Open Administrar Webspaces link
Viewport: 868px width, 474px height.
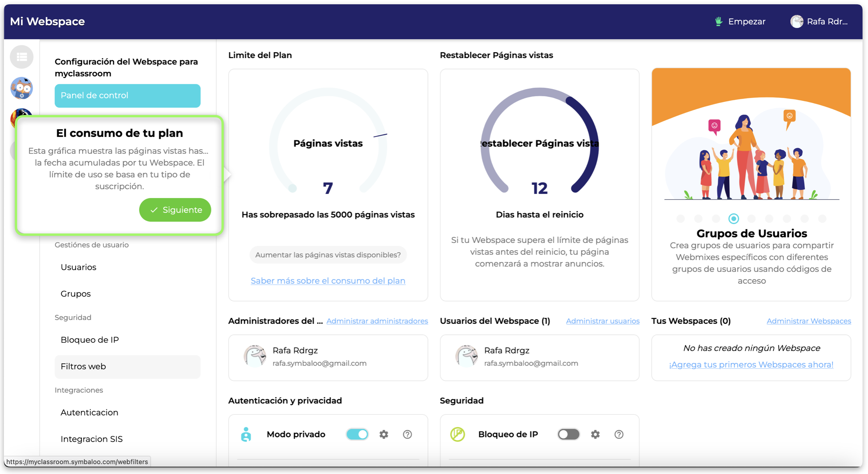809,321
